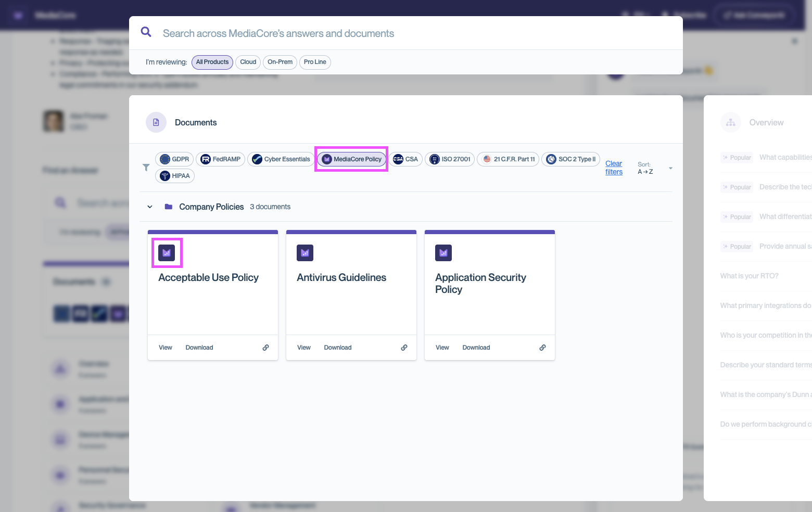Click the Overview panel org-chart icon
Viewport: 812px width, 512px height.
point(730,122)
